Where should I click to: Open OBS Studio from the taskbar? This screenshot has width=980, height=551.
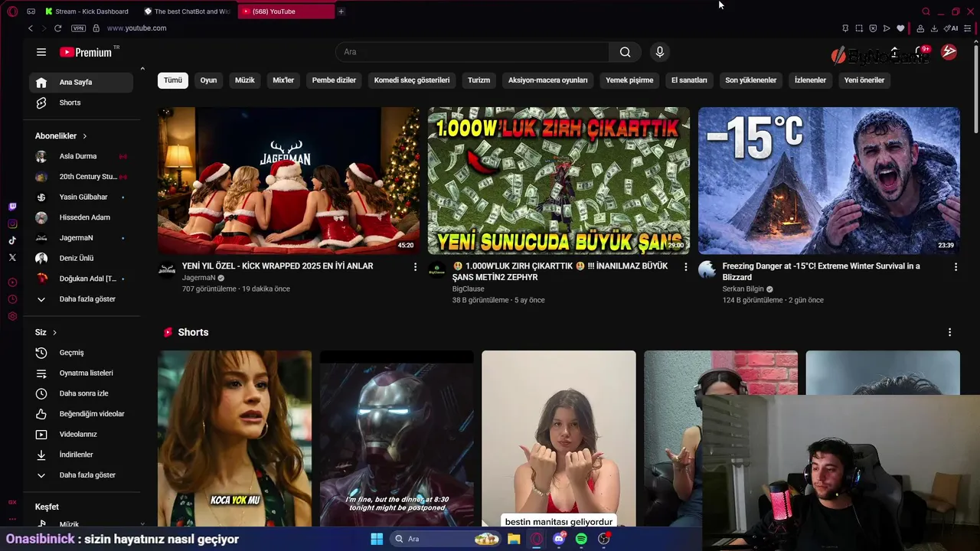[x=604, y=539]
